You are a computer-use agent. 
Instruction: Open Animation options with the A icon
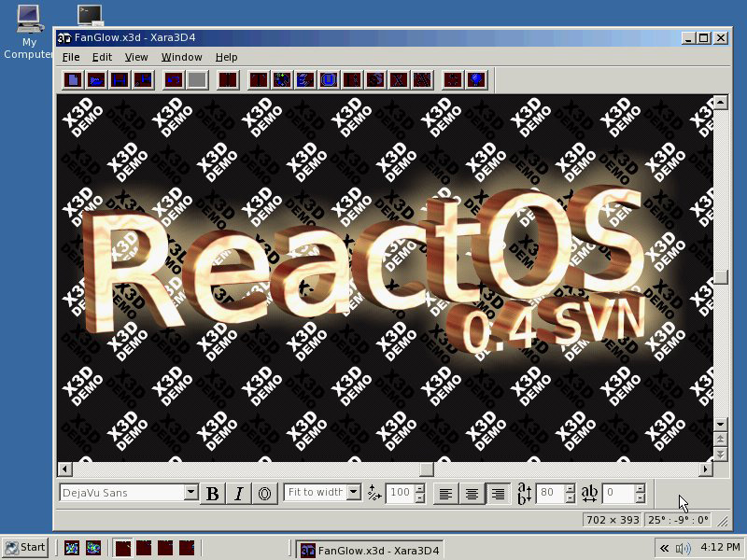click(x=422, y=79)
